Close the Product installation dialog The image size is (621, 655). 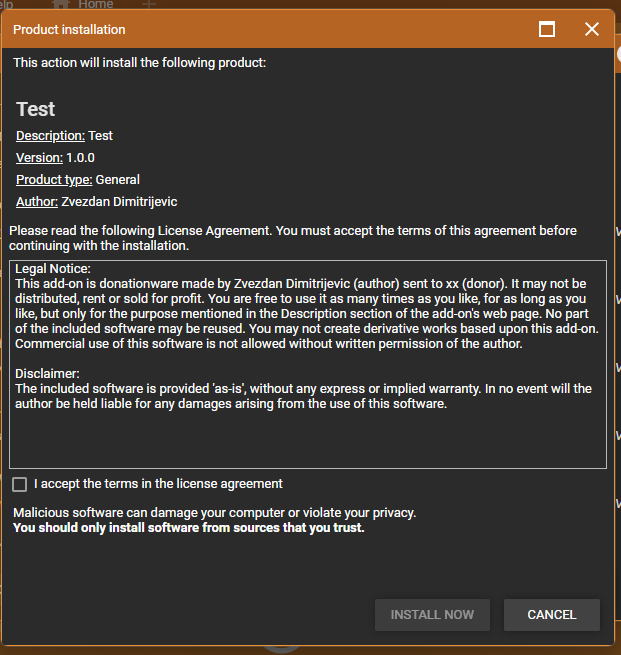(591, 30)
